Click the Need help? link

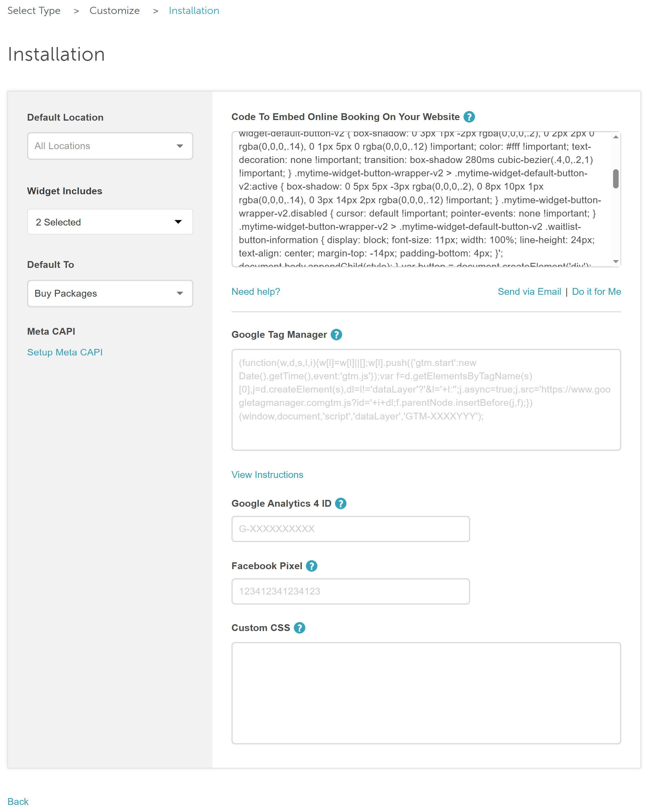pyautogui.click(x=255, y=291)
